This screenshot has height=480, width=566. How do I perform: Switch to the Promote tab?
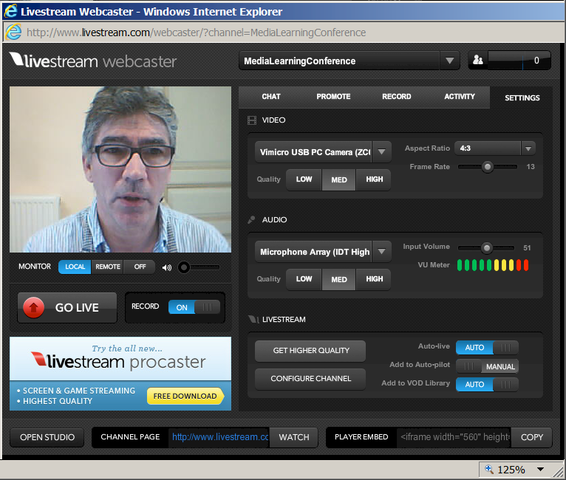point(333,97)
